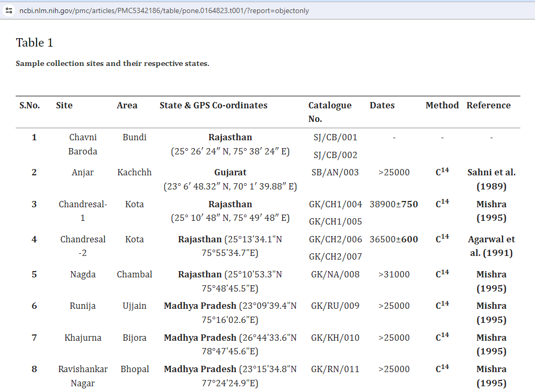Click the "Dates" column header
The height and width of the screenshot is (392, 535).
382,105
